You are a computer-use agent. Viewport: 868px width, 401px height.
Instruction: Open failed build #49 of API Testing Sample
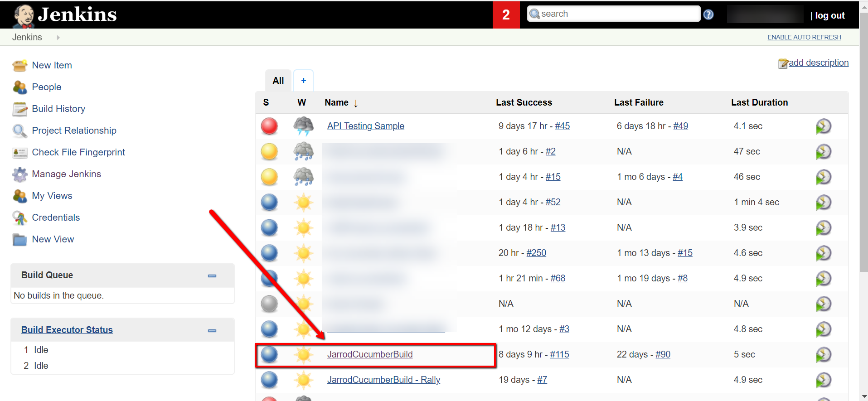tap(681, 126)
